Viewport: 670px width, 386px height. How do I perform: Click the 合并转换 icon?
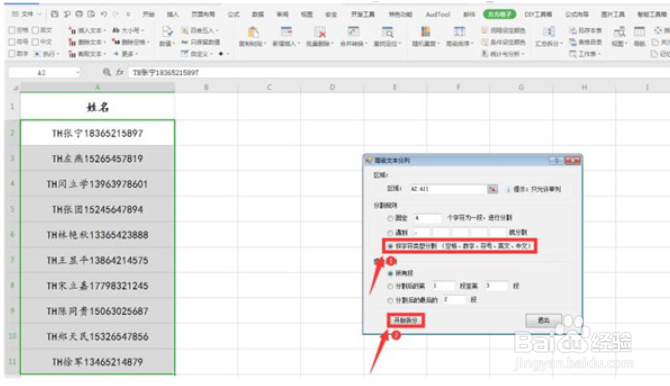click(x=353, y=32)
